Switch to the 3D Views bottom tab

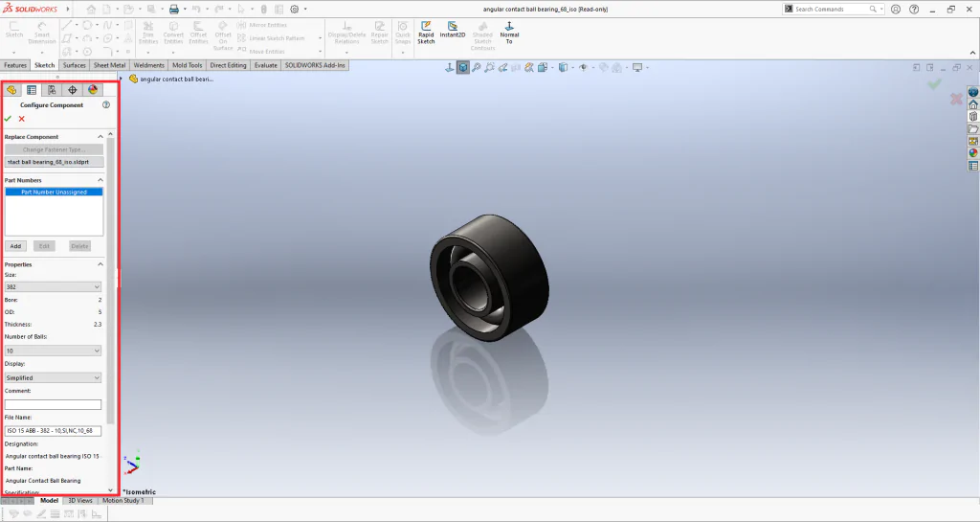click(x=80, y=501)
